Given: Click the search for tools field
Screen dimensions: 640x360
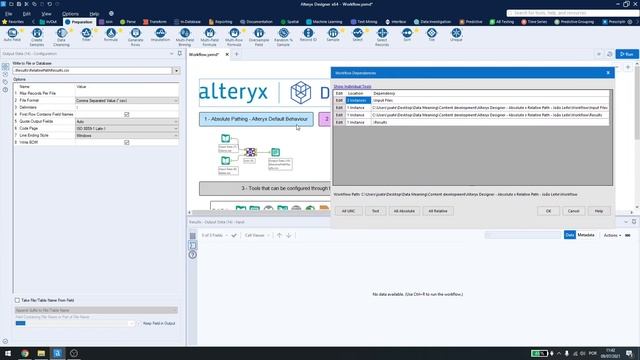Looking at the screenshot, I should point(572,13).
